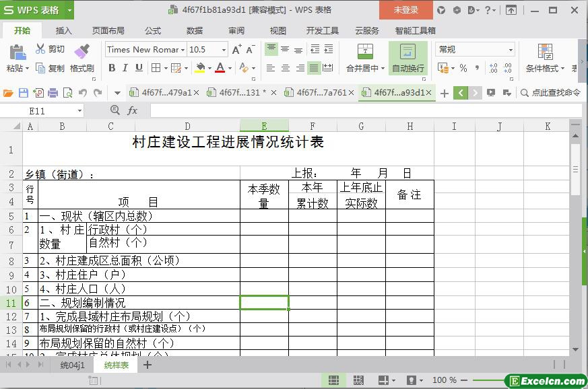This screenshot has height=389, width=588.
Task: Expand the font size dropdown
Action: (x=224, y=49)
